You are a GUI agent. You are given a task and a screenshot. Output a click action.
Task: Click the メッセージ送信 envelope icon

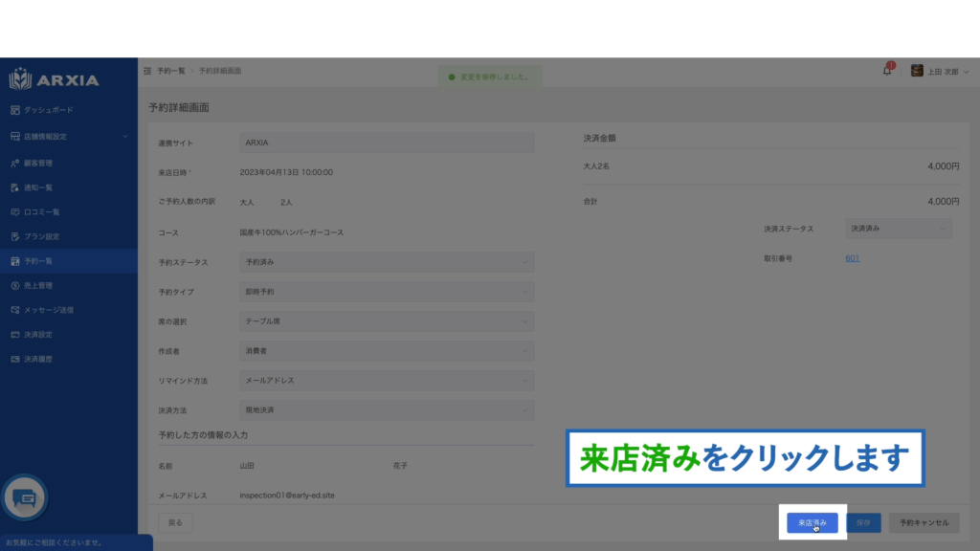pos(15,310)
